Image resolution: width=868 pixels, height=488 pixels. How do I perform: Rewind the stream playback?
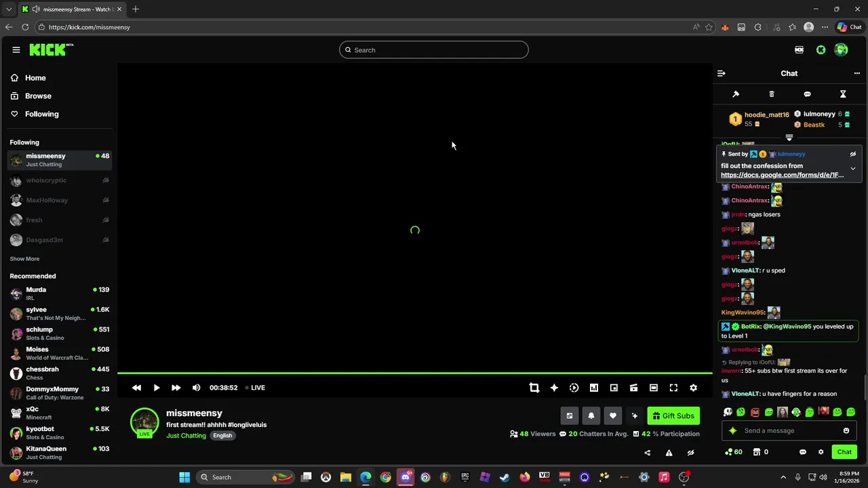coord(136,388)
